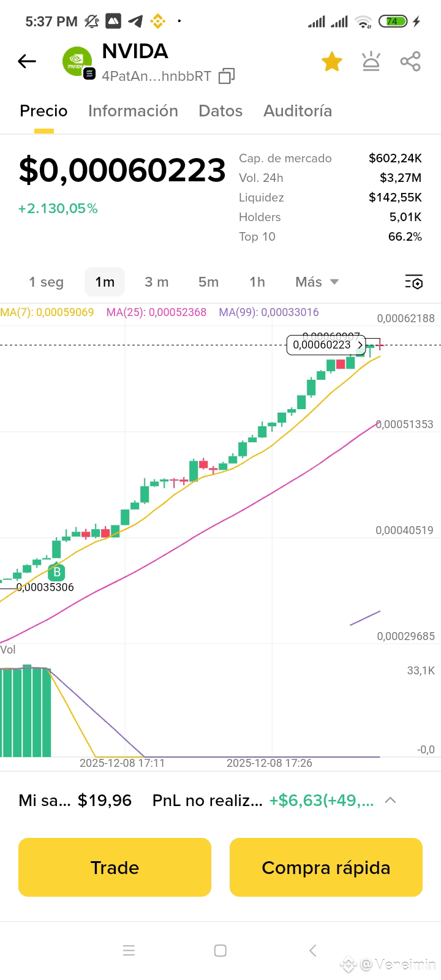Tap the Vol. 24h value $3,27M

pyautogui.click(x=401, y=178)
